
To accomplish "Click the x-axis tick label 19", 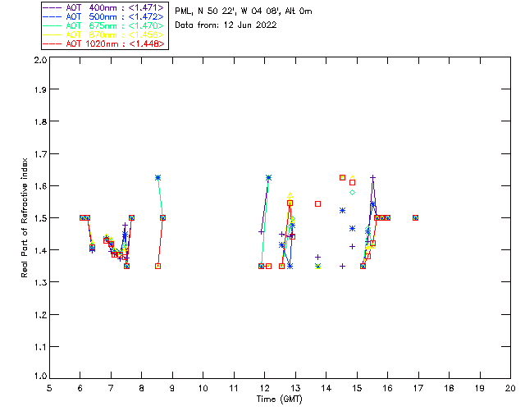I will 480,388.
